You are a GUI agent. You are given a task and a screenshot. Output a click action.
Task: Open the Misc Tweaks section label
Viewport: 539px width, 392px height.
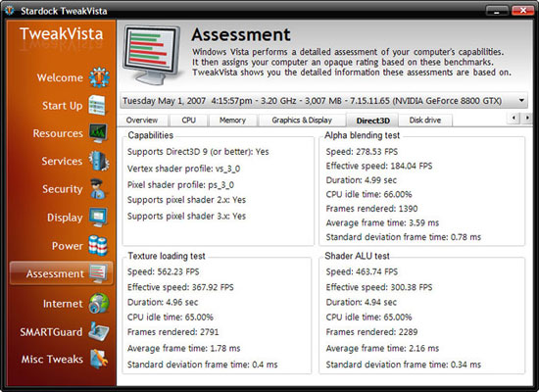click(x=52, y=360)
